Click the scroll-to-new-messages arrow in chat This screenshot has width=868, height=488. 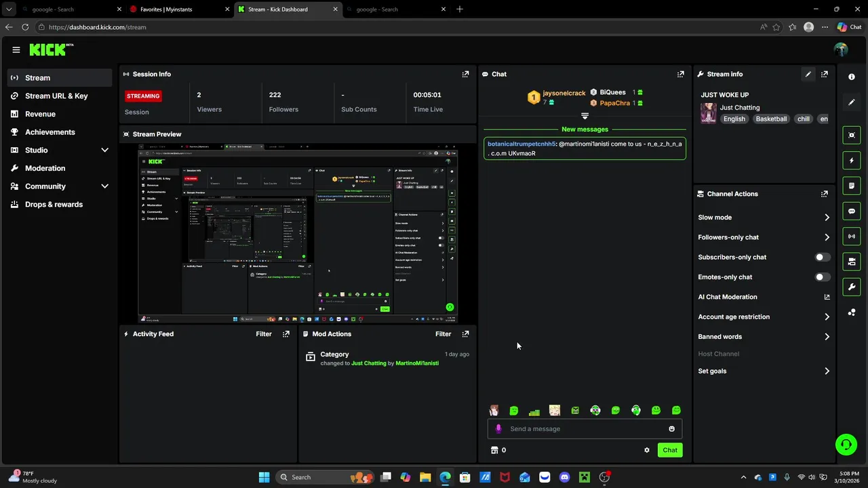pos(585,116)
